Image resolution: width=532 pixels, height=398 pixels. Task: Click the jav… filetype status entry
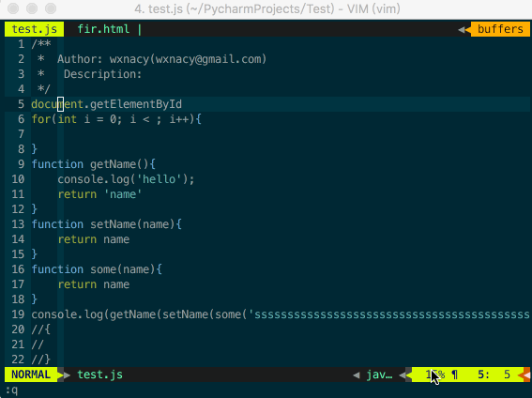[x=379, y=375]
